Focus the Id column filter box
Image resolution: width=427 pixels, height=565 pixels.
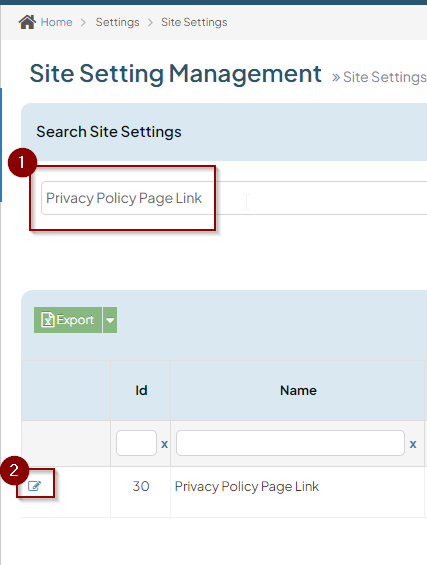(x=136, y=443)
